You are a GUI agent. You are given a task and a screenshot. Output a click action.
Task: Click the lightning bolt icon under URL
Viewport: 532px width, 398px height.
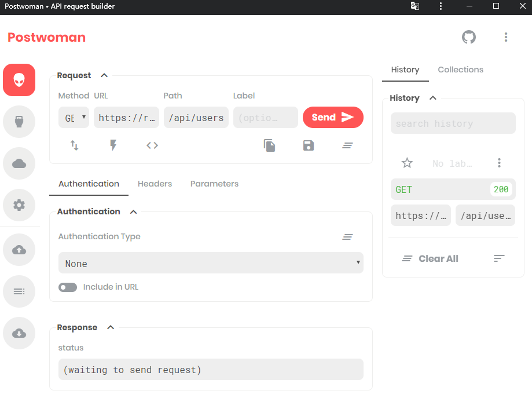[113, 145]
